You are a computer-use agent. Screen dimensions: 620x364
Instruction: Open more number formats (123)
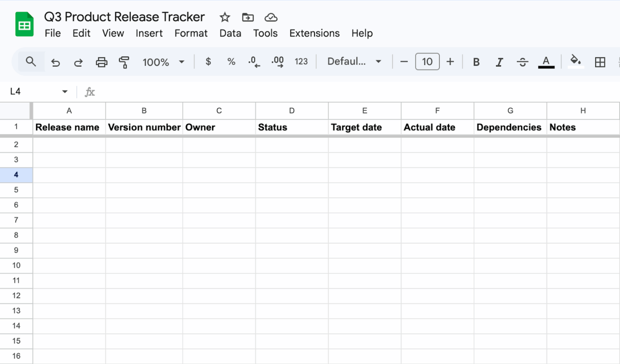(301, 62)
